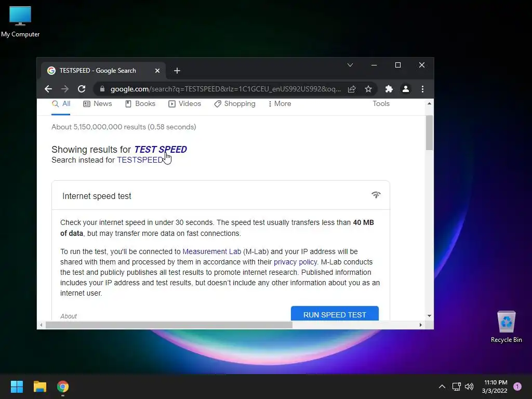Open the taskbar clock and date
This screenshot has width=532, height=399.
tap(495, 387)
